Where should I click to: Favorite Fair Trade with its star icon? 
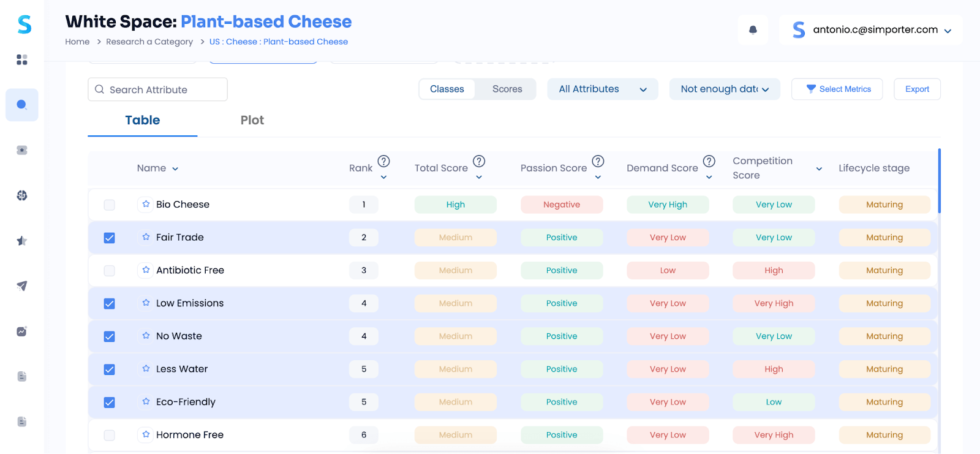tap(146, 237)
